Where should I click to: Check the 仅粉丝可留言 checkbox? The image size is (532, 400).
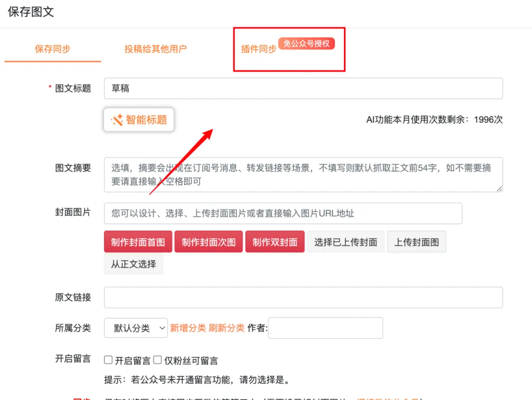tap(158, 360)
